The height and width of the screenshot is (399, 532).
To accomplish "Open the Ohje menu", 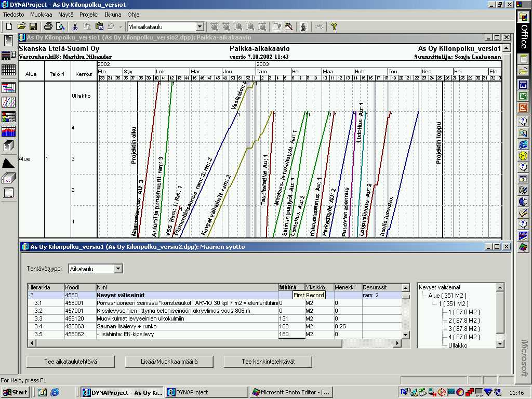I will (x=134, y=15).
